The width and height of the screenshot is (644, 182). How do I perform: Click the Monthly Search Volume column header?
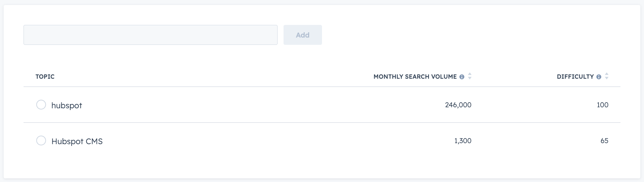415,77
